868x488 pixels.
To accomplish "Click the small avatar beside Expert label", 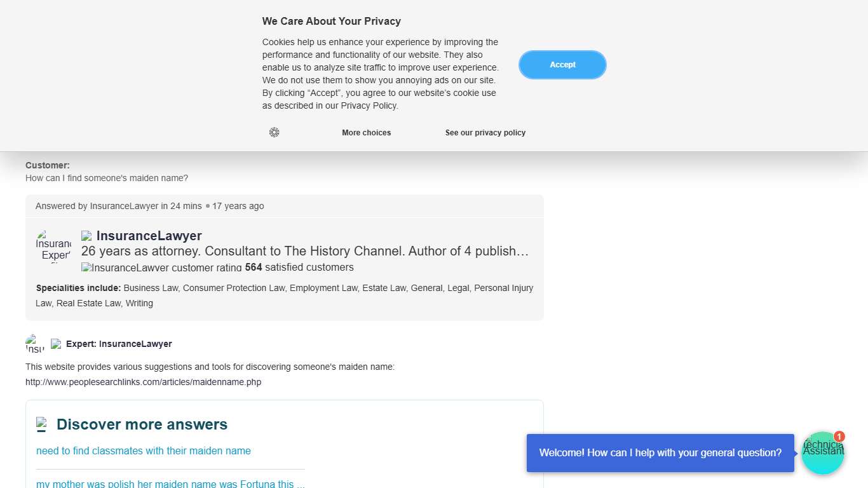I will coord(35,344).
